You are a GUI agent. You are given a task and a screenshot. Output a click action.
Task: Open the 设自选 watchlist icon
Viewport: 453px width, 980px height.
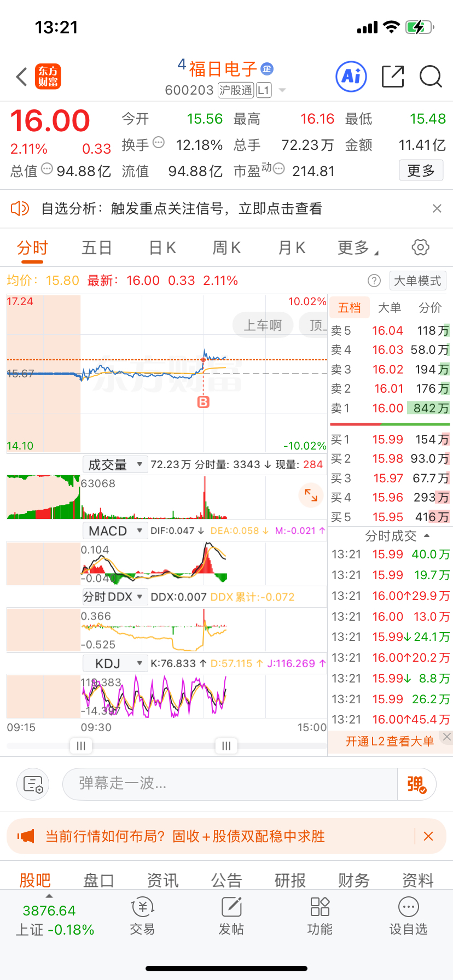pos(408,917)
